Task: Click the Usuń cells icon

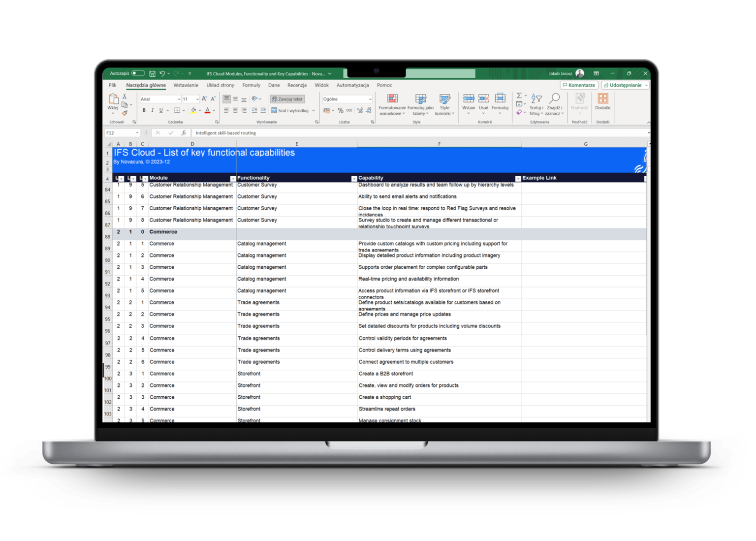Action: pyautogui.click(x=484, y=102)
